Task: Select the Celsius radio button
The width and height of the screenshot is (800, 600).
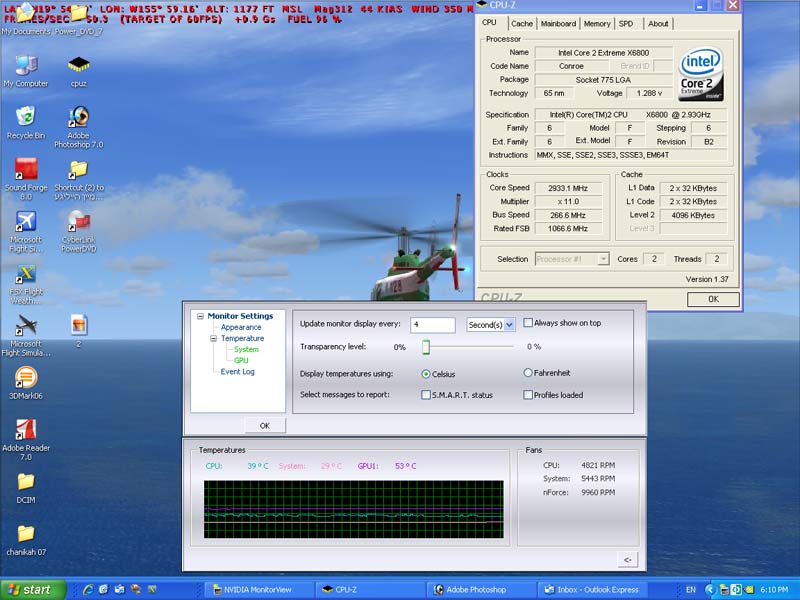Action: (x=426, y=374)
